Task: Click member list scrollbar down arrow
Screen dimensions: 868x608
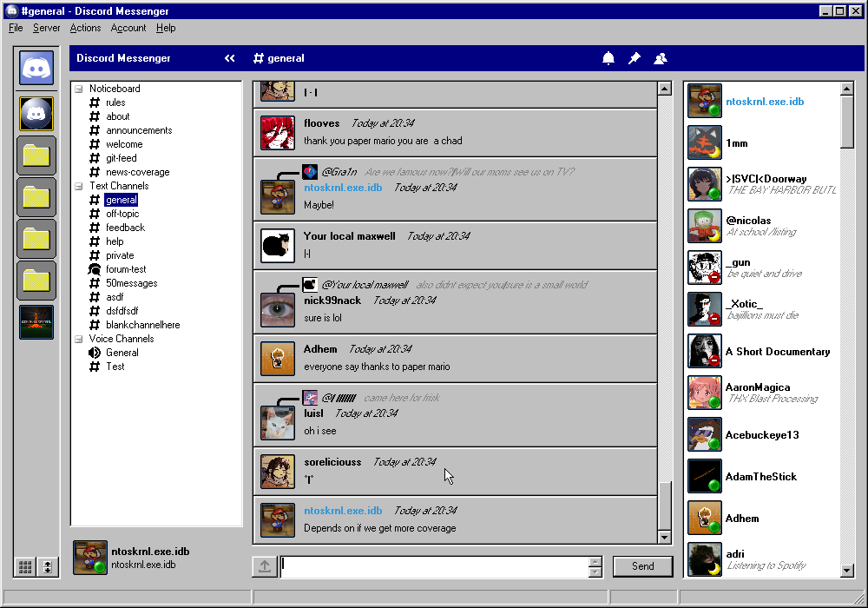Action: (847, 571)
